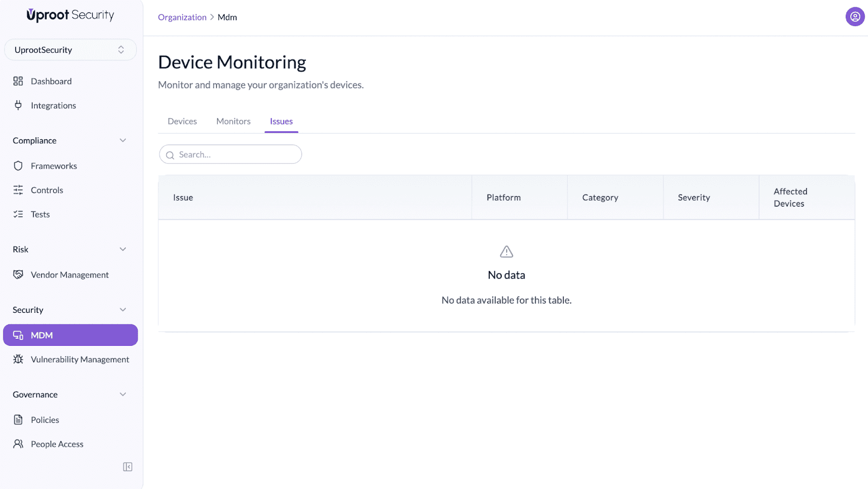
Task: Switch to the Monitors tab
Action: click(x=233, y=121)
